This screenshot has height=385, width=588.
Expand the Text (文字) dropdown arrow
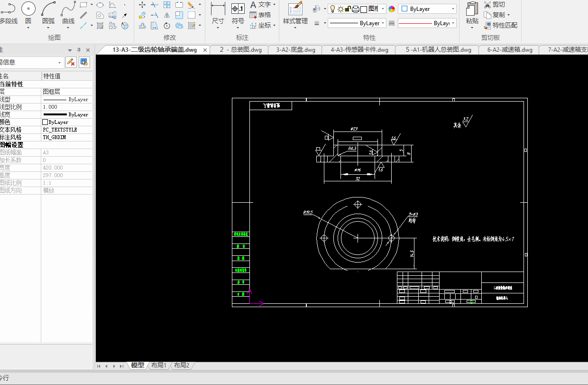click(x=274, y=5)
